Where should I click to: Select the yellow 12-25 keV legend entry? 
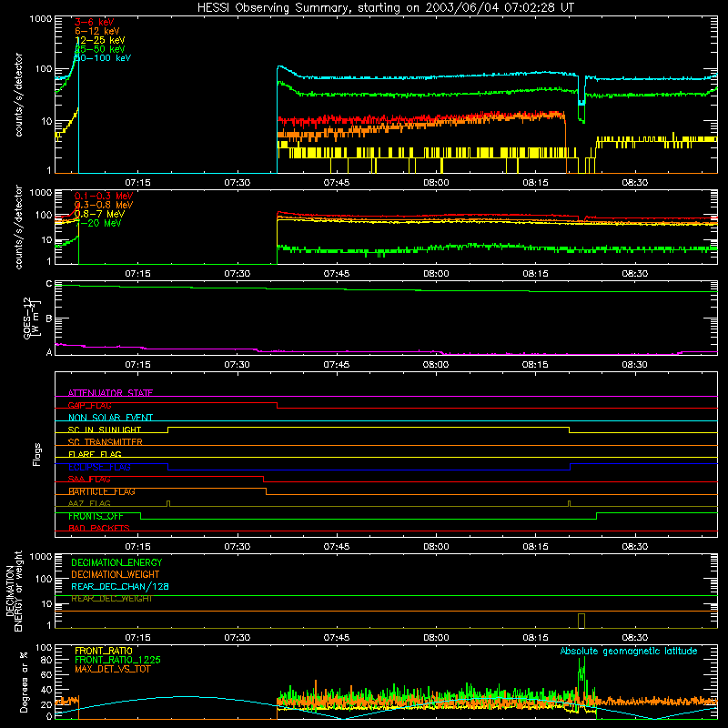coord(100,40)
